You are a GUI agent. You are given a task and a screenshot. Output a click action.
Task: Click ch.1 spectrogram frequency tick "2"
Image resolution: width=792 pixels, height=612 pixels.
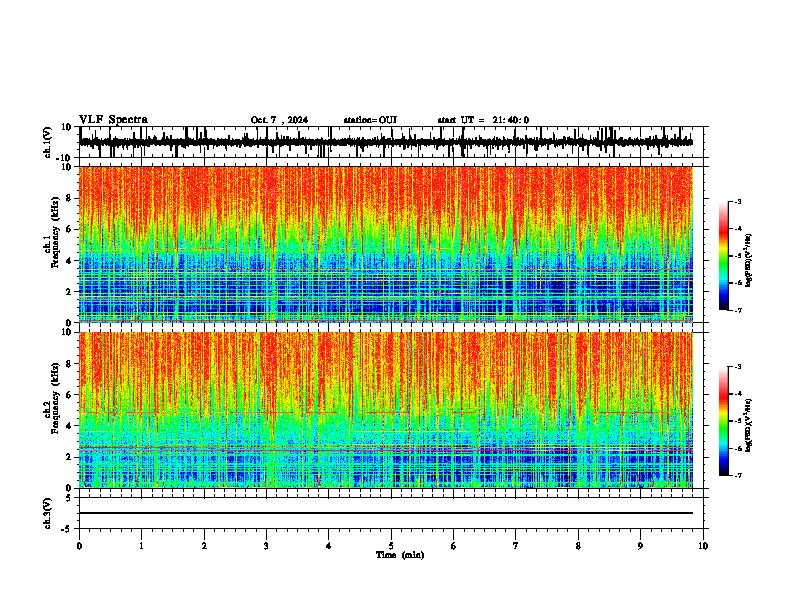(x=70, y=291)
